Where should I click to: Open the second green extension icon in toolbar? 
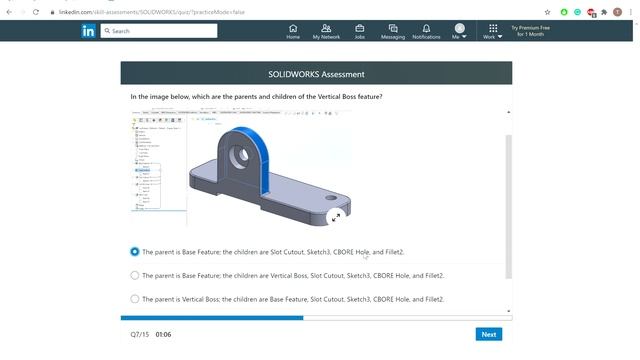point(578,12)
